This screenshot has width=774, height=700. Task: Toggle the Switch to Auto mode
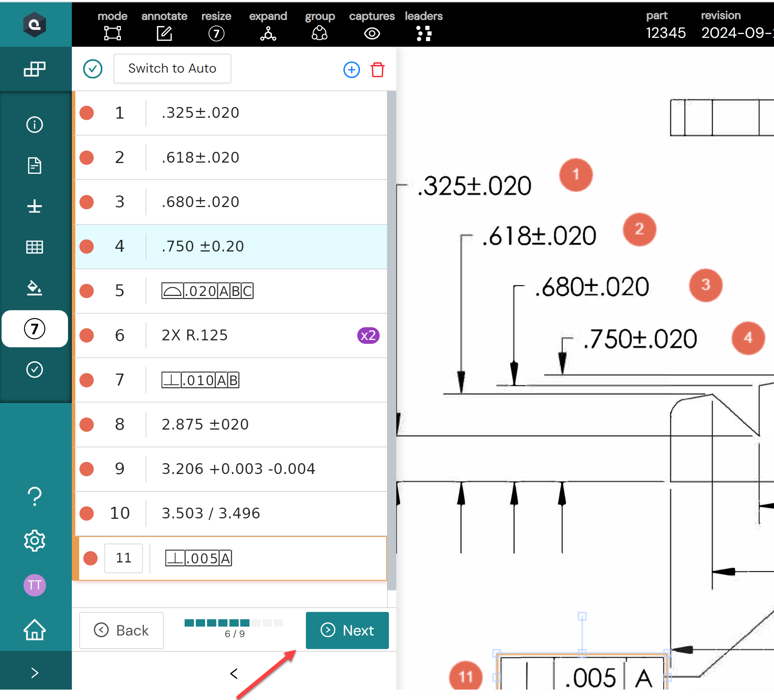point(172,68)
